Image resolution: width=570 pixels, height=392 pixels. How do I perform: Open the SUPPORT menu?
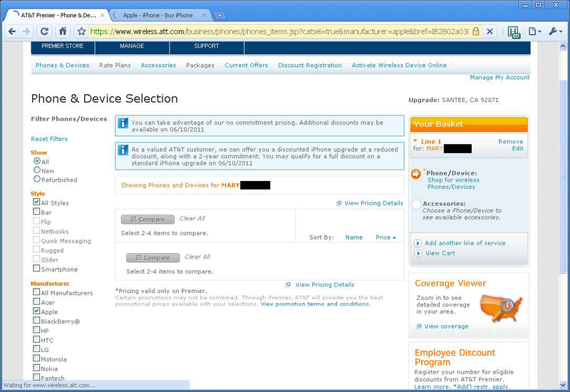(207, 46)
